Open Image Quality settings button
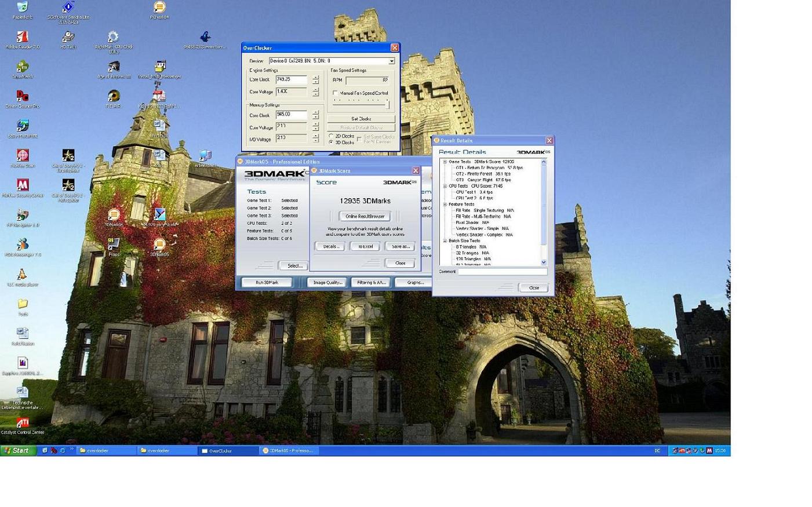 coord(327,282)
